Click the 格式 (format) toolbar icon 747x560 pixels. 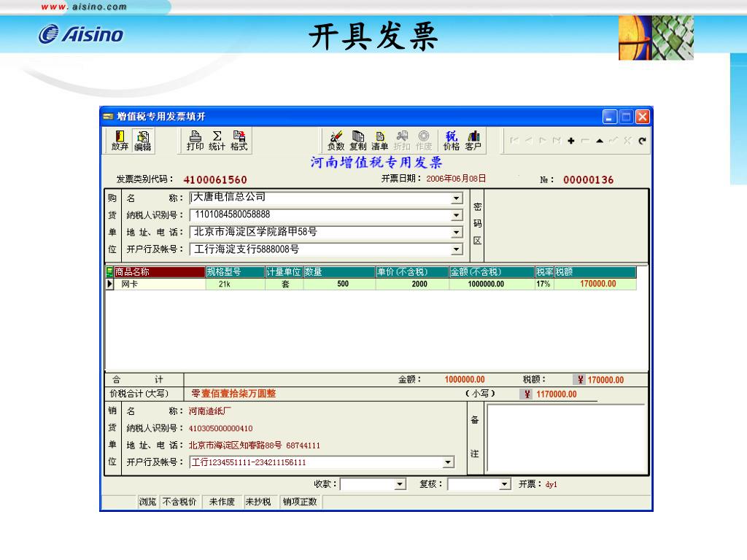(239, 141)
